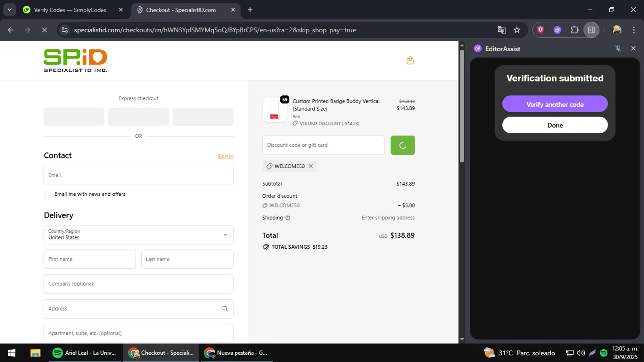Viewport: 644px width, 362px height.
Task: Open the red shield extension icon
Action: point(541,30)
